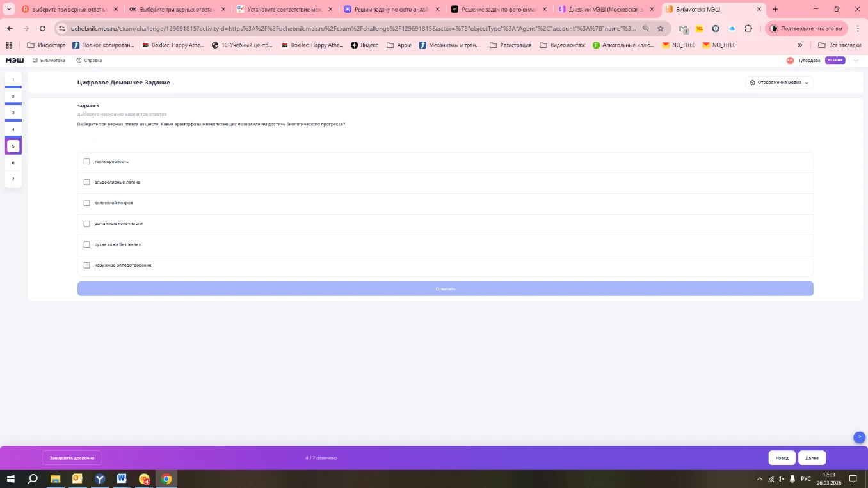Click the МЭШ logo in header
This screenshot has height=488, width=868.
14,60
